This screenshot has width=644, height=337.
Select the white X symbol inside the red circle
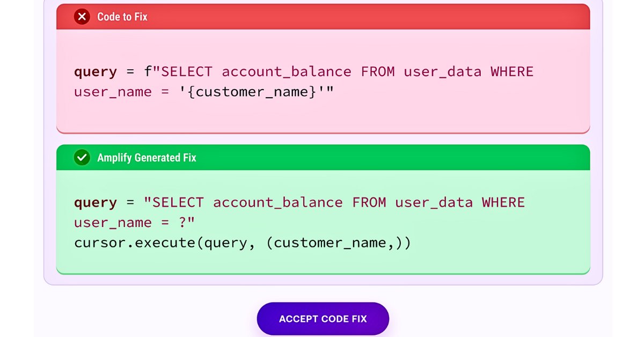click(82, 17)
